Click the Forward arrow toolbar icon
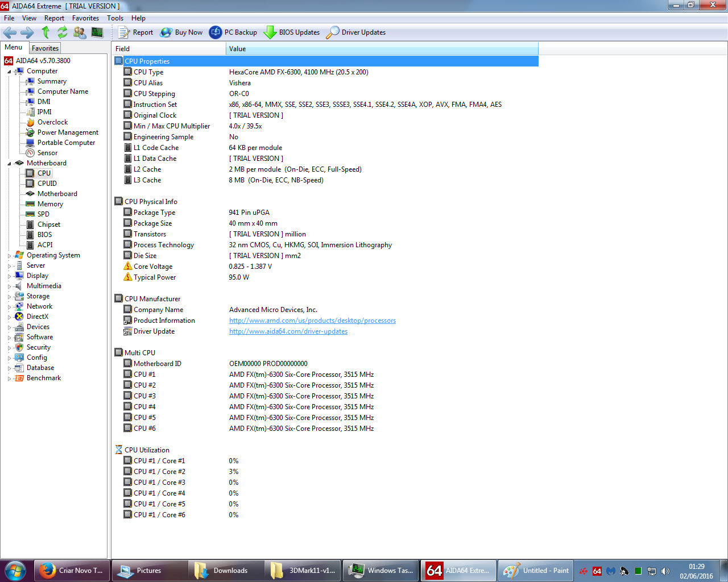728x582 pixels. click(x=27, y=32)
